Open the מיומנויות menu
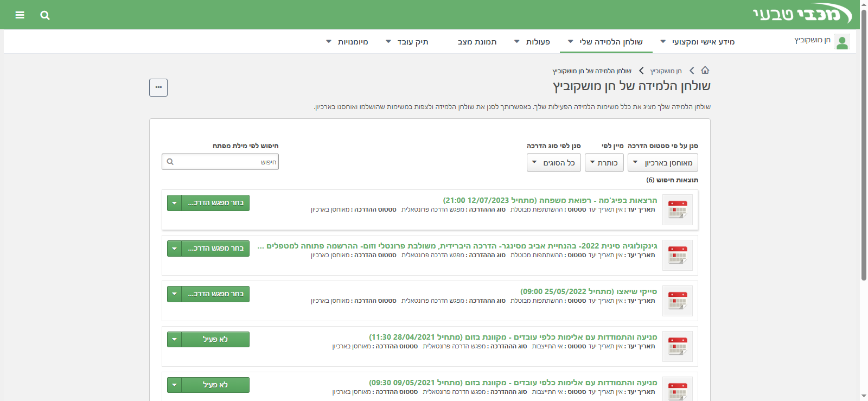Screen dimensions: 868x401 (347, 42)
